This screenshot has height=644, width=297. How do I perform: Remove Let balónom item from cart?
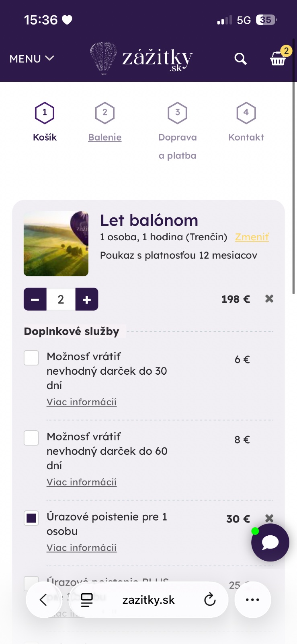(x=269, y=299)
